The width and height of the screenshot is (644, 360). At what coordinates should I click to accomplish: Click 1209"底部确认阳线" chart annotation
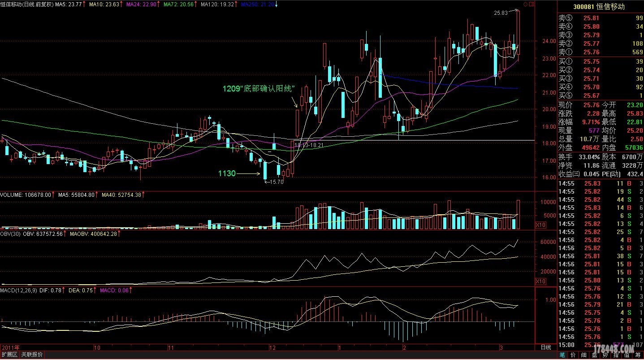[x=259, y=88]
